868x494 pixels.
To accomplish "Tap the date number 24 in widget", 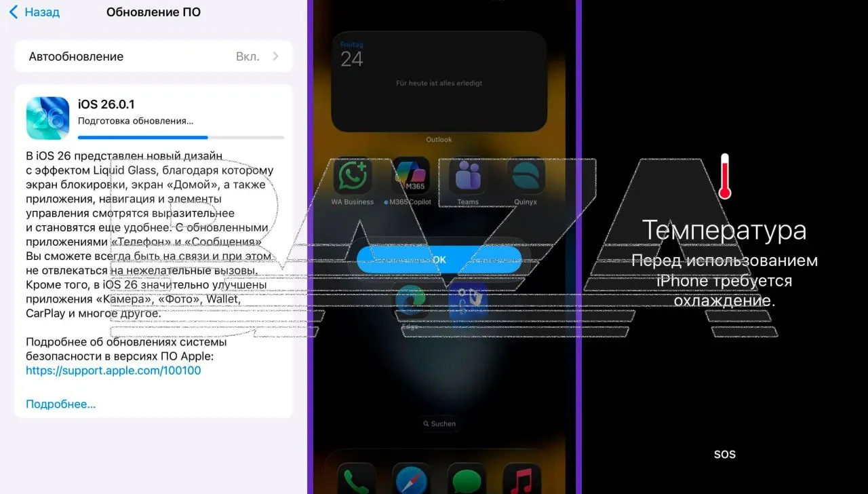I will [x=352, y=60].
